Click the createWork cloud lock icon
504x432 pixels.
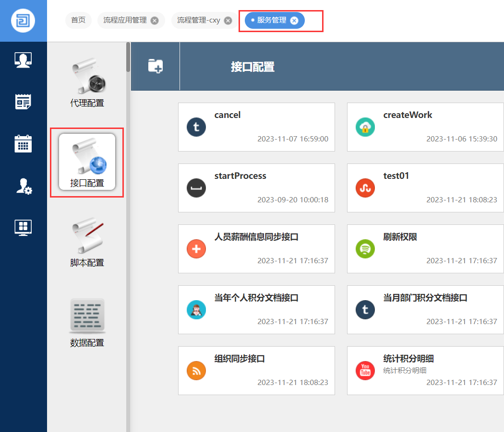[x=365, y=127]
